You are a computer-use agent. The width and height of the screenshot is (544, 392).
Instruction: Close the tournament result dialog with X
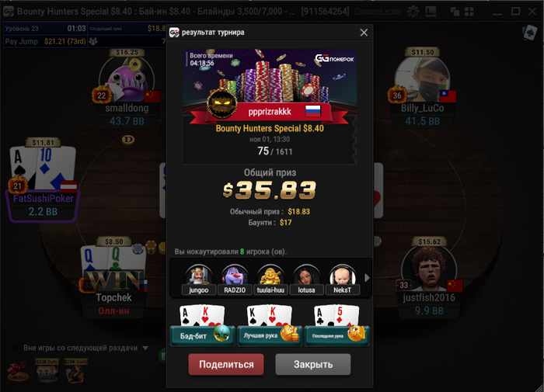pos(364,33)
